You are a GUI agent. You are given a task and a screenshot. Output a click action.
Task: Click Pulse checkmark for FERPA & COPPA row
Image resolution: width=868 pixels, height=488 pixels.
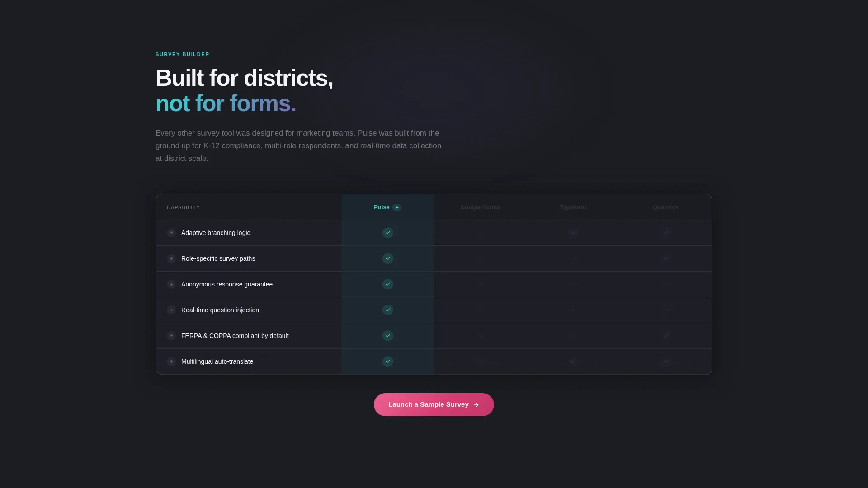coord(388,336)
